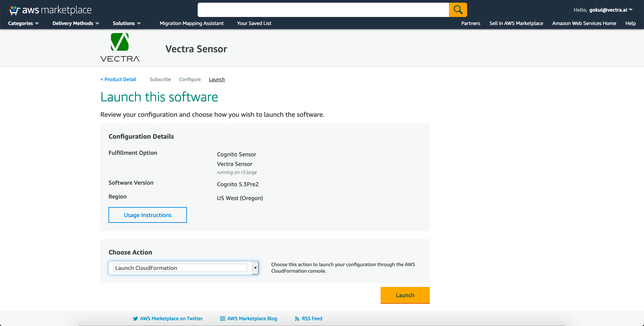Click the RSS Feed icon
This screenshot has height=326, width=644.
[297, 318]
